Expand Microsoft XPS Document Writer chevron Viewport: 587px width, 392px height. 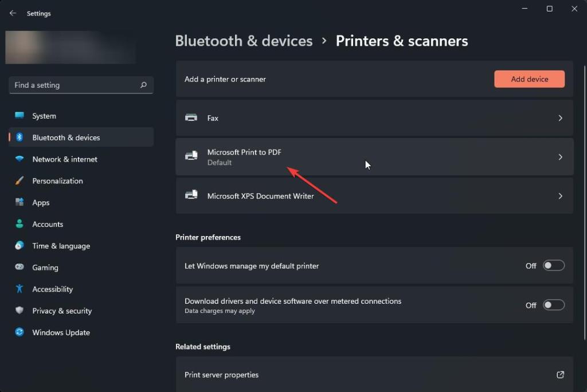coord(560,196)
